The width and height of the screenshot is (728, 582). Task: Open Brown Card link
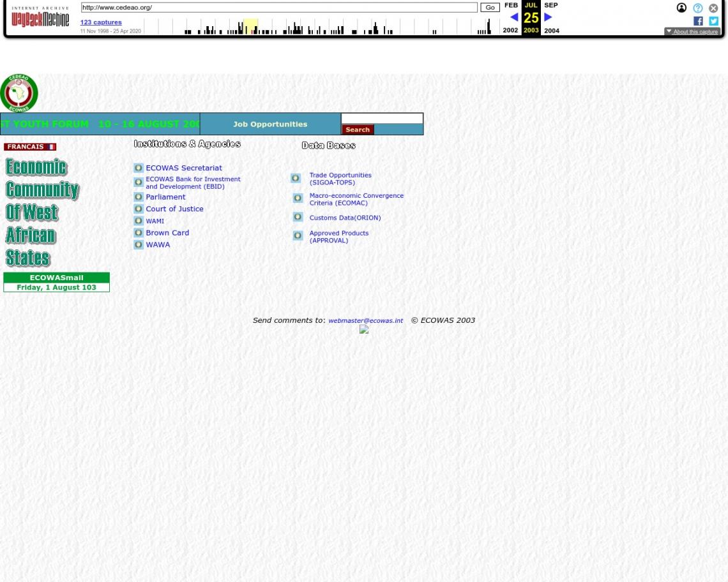point(167,232)
